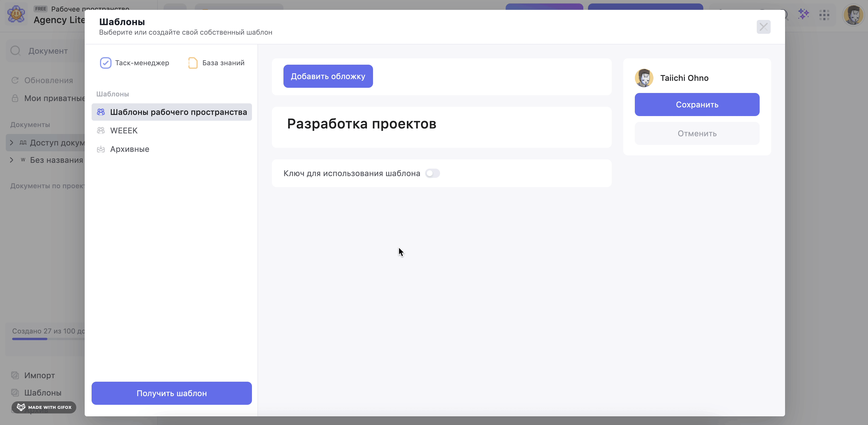
Task: Open the Архивные templates category
Action: click(172, 149)
